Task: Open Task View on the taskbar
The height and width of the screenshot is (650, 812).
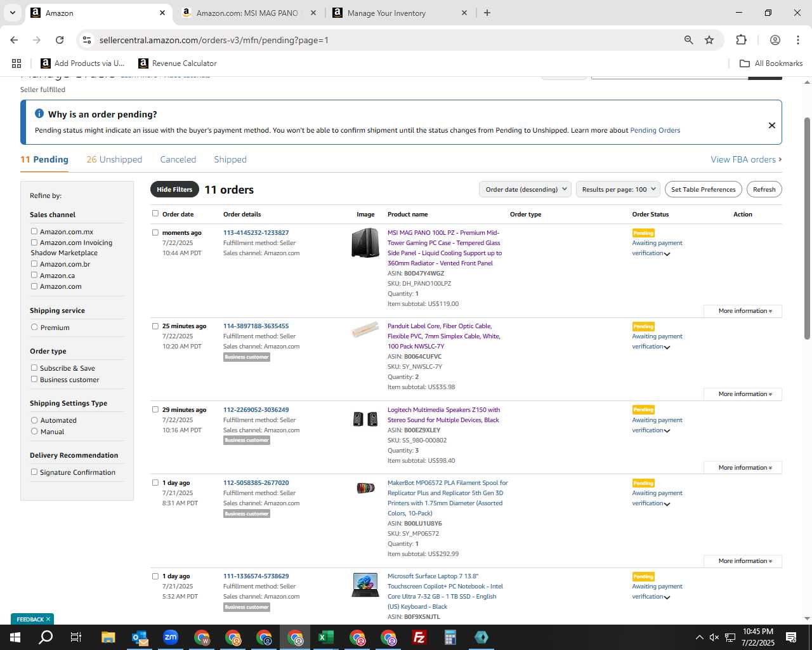Action: click(x=75, y=637)
